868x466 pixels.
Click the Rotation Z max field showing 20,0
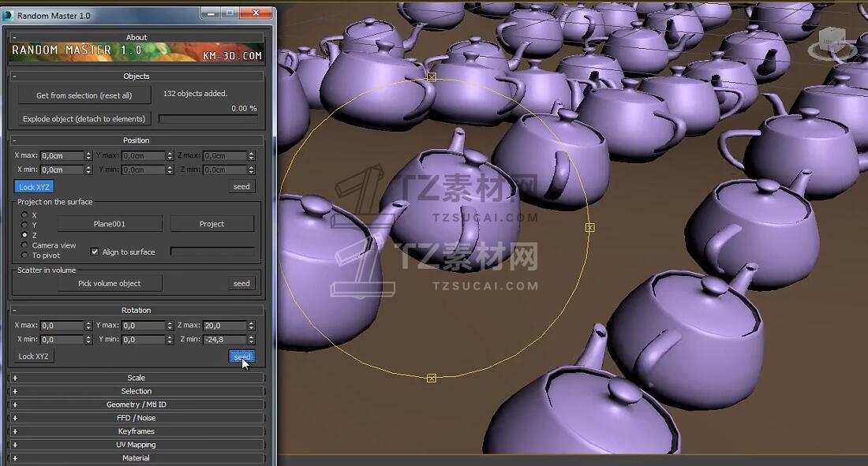pos(225,326)
